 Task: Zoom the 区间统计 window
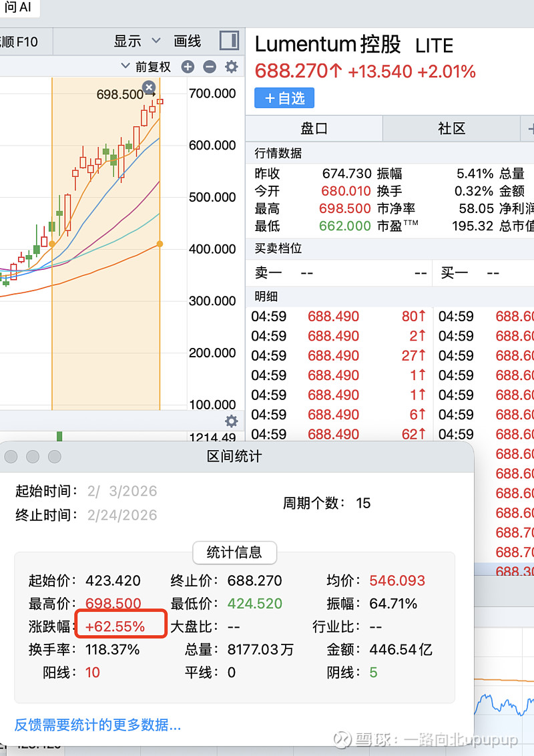(x=55, y=456)
